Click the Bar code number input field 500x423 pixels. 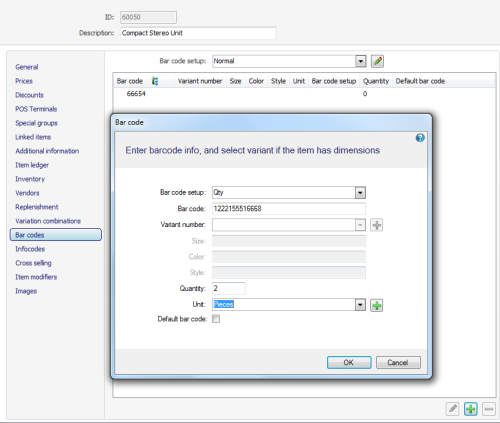click(289, 209)
